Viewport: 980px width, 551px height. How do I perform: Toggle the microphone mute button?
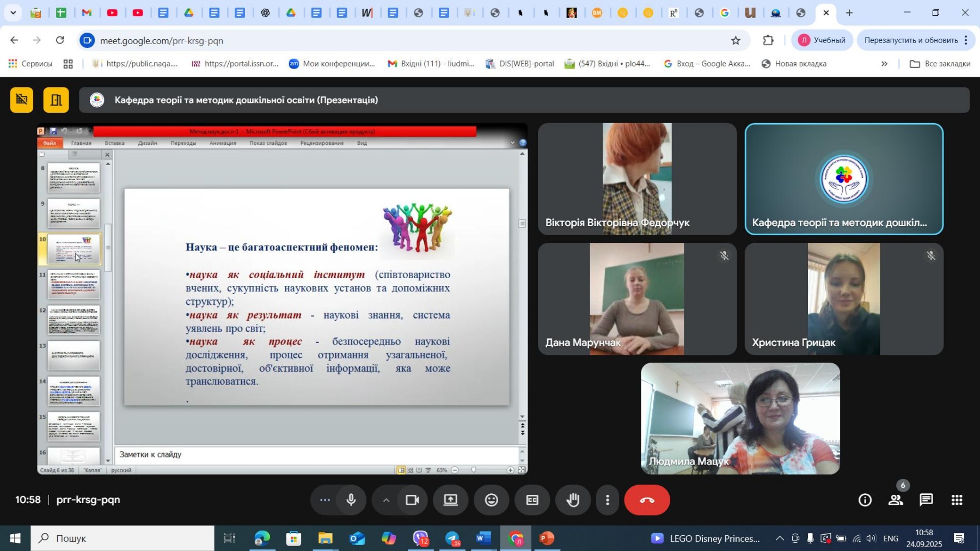coord(351,500)
